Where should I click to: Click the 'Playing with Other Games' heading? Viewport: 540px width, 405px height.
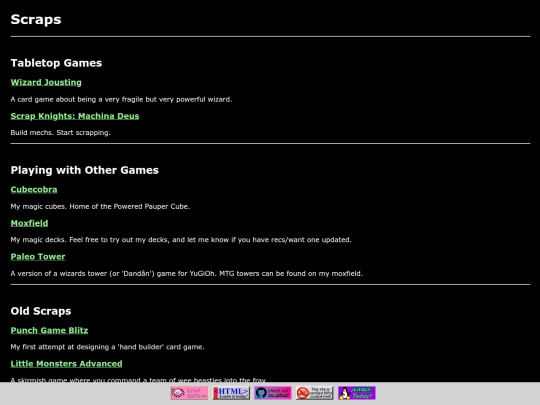point(84,170)
